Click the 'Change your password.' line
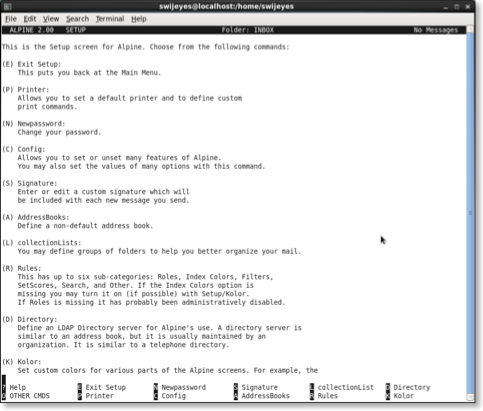 [59, 132]
